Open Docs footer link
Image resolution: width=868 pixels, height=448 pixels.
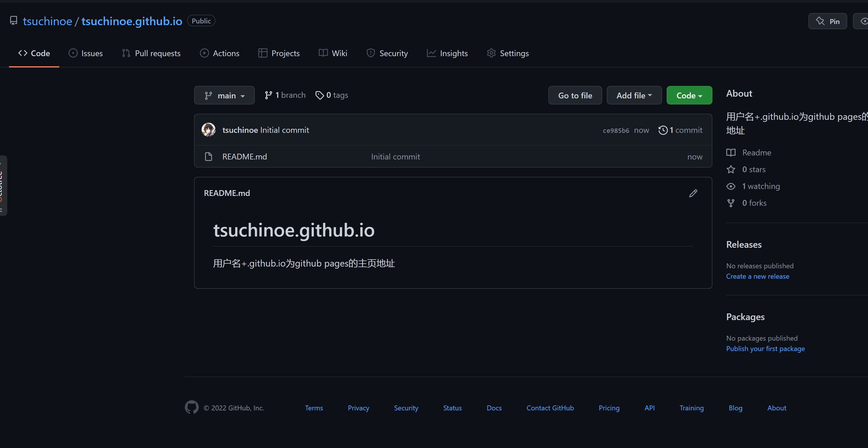[494, 408]
